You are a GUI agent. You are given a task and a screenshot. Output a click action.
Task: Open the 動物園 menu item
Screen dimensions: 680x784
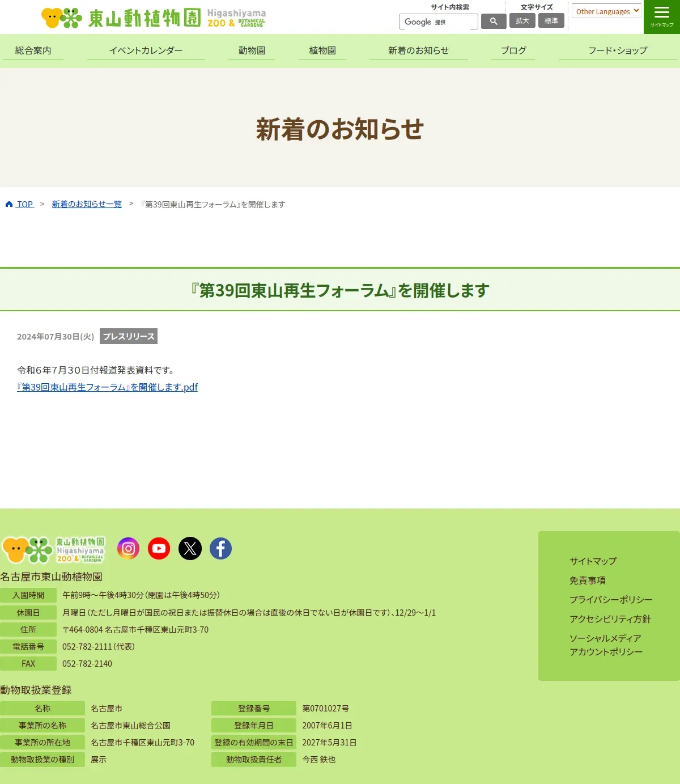tap(252, 50)
